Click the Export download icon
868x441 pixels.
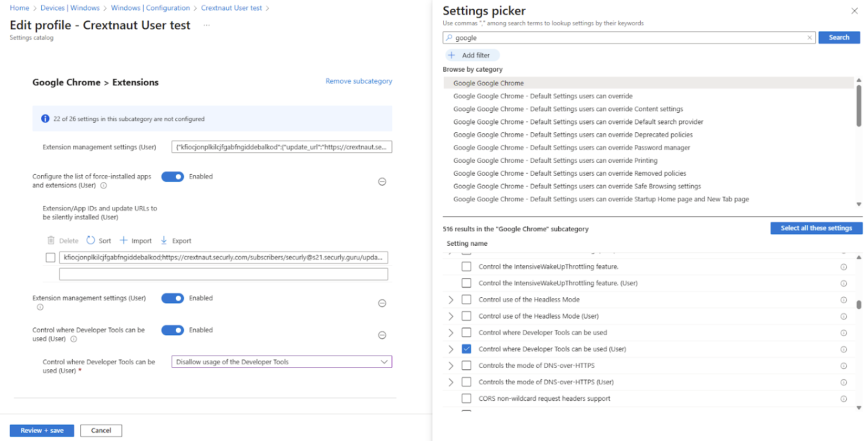(x=164, y=240)
